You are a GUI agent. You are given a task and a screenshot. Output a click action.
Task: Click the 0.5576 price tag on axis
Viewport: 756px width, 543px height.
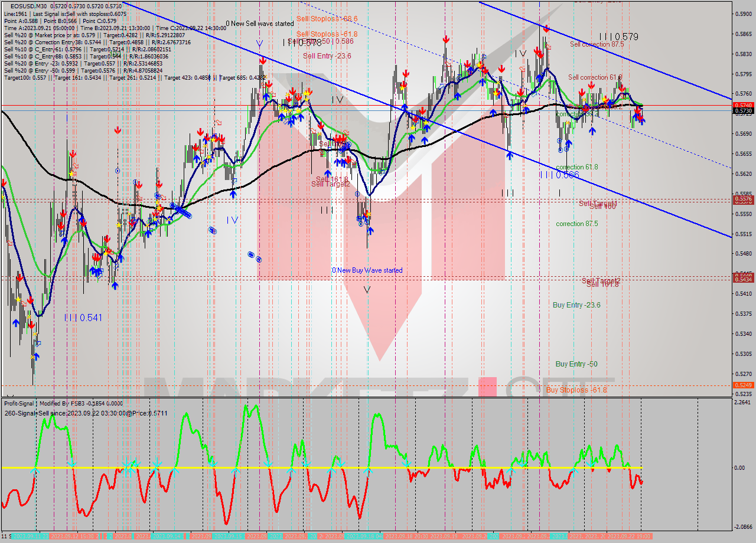click(743, 199)
